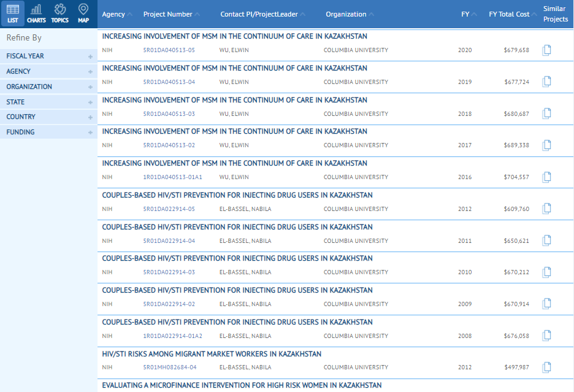Open project number 5R01DA040513-04

tap(169, 82)
